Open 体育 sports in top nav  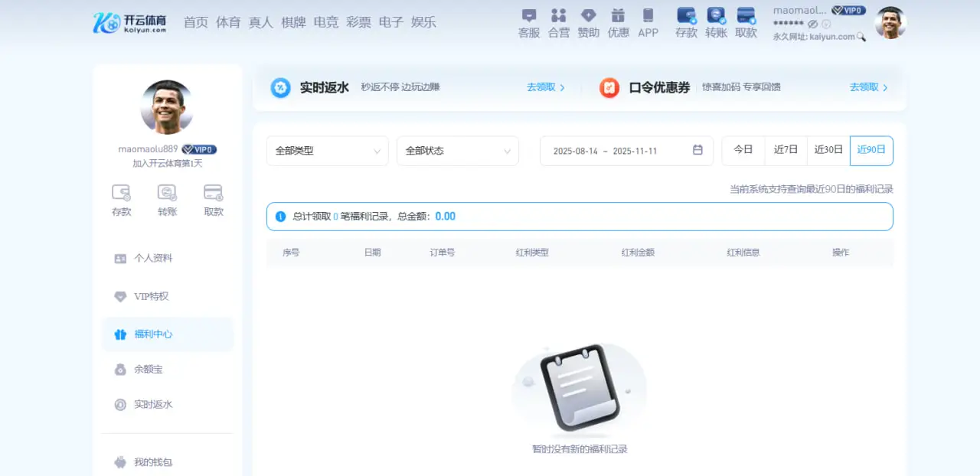[228, 22]
